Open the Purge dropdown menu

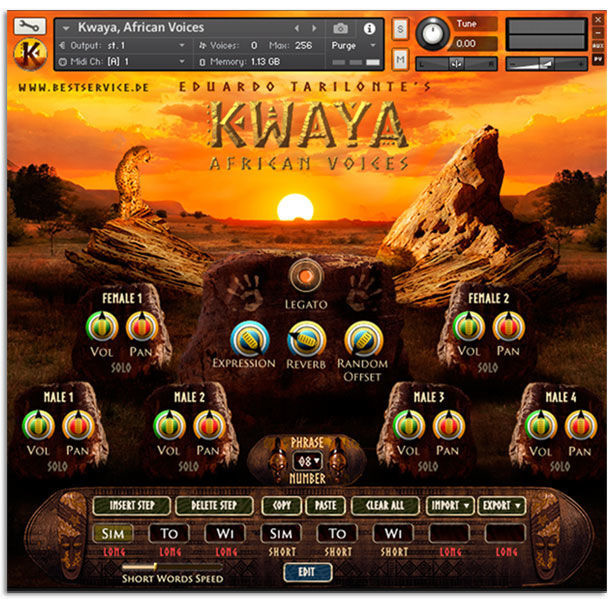[353, 46]
